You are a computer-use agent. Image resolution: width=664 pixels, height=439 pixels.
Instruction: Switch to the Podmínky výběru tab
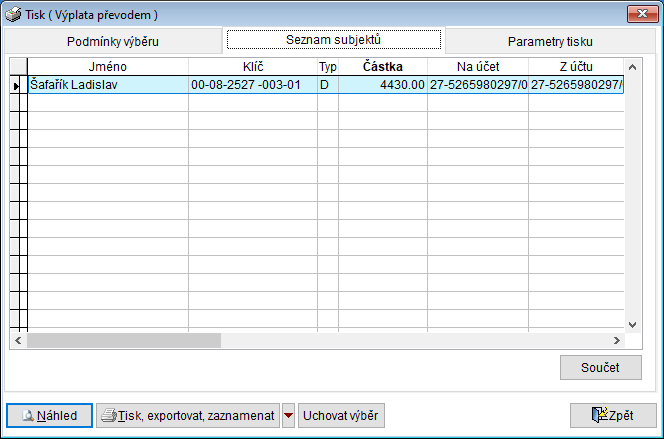point(112,42)
